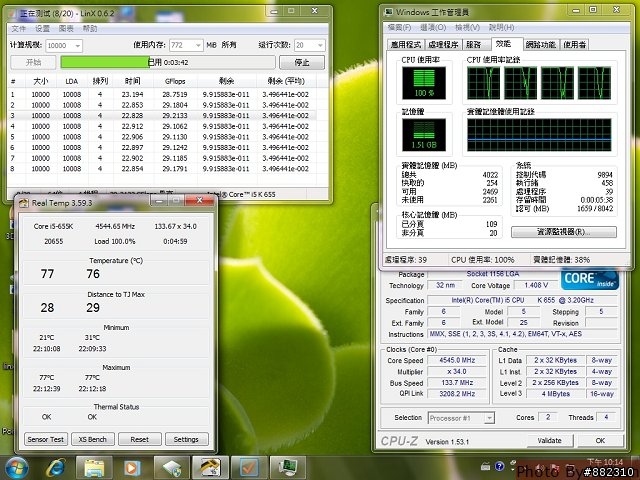Click the taskbar clock showing 下午 10:14
Viewport: 640px width, 480px height.
click(605, 462)
